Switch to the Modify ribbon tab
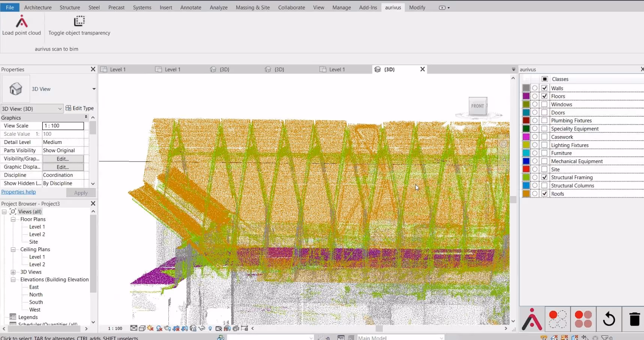The width and height of the screenshot is (644, 340). coord(417,7)
